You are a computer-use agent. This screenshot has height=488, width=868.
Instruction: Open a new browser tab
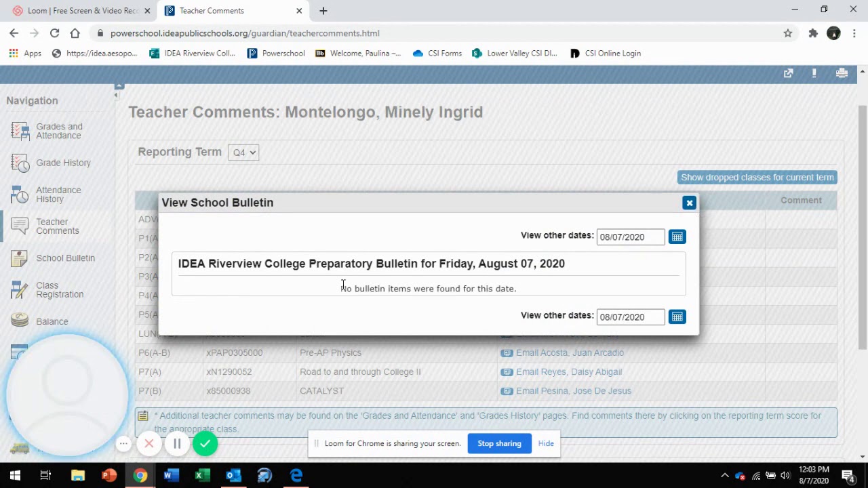pos(323,11)
